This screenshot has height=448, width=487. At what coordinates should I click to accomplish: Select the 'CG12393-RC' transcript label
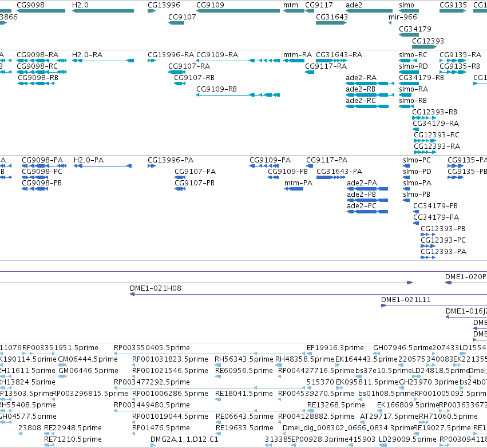click(x=437, y=134)
